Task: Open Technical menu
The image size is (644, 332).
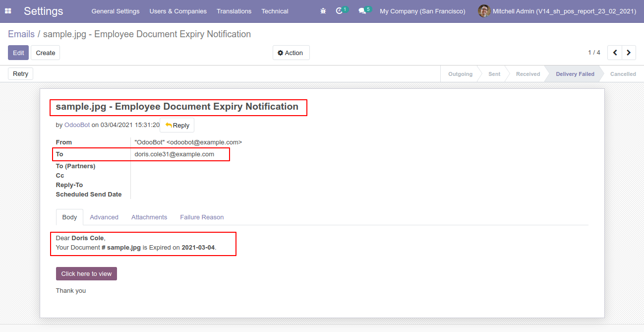Action: (x=275, y=11)
